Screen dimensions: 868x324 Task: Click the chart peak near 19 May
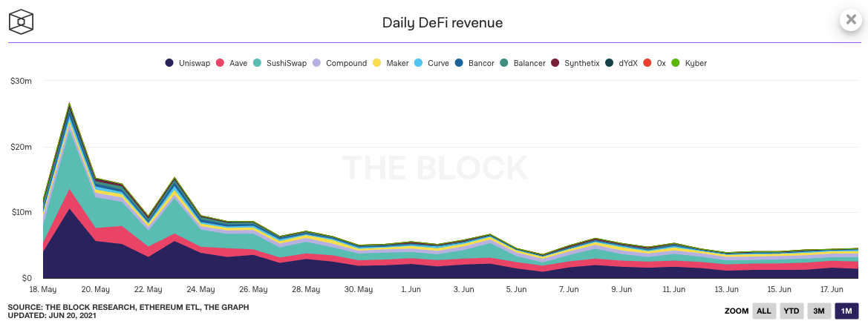click(x=70, y=103)
